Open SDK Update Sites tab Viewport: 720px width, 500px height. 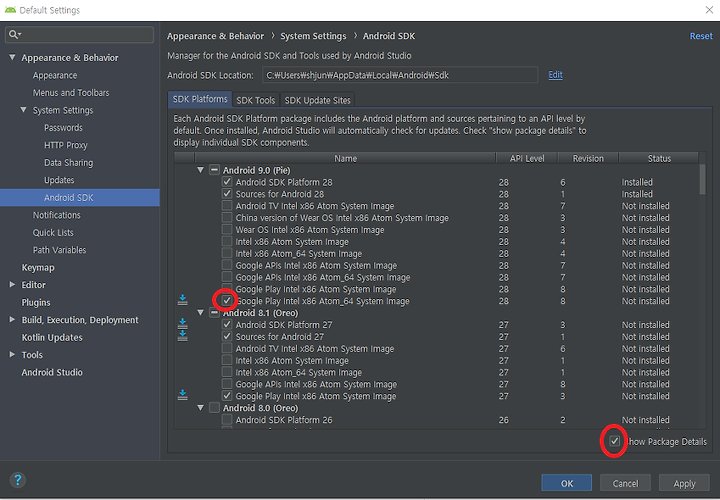(317, 100)
